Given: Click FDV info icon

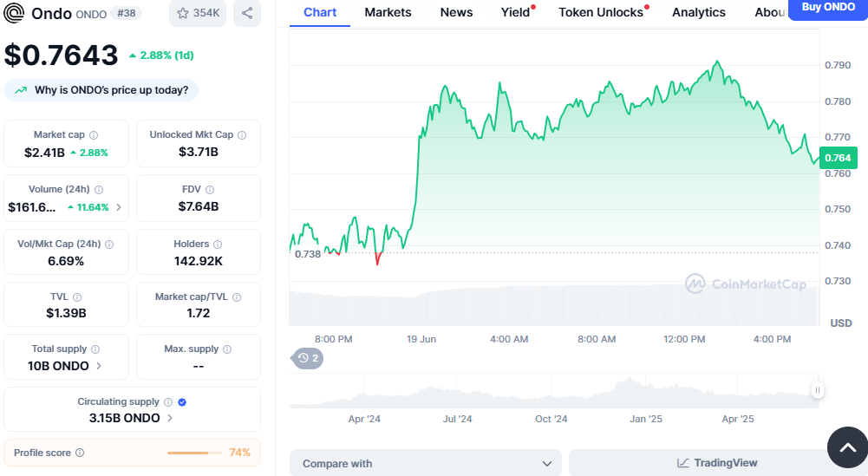Looking at the screenshot, I should point(210,190).
